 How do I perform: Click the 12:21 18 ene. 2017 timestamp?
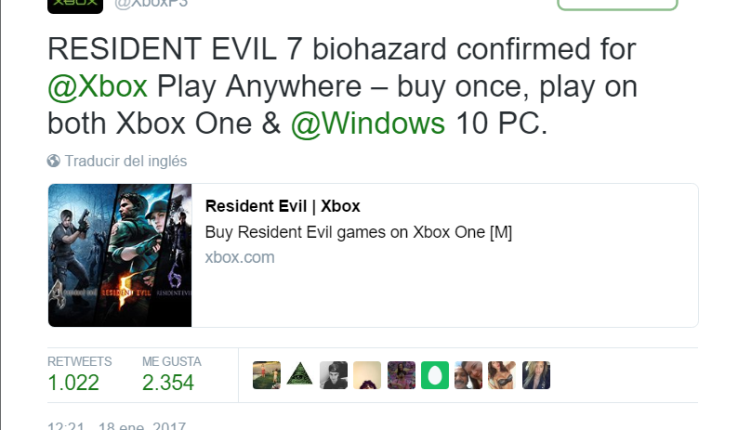click(116, 426)
